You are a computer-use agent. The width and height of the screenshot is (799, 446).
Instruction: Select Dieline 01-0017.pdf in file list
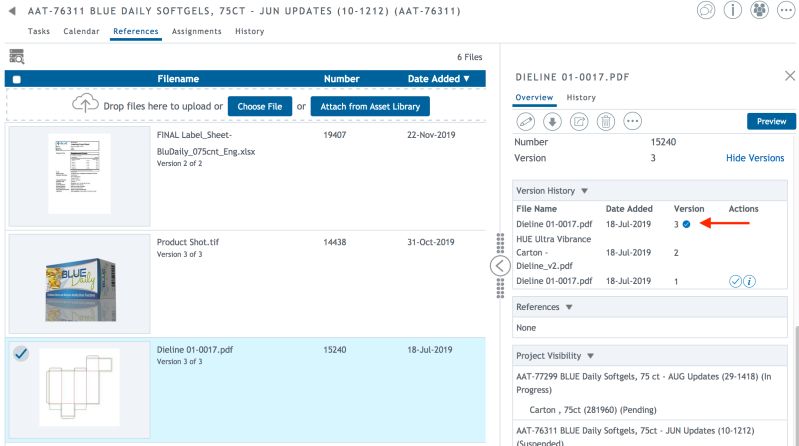tap(195, 350)
